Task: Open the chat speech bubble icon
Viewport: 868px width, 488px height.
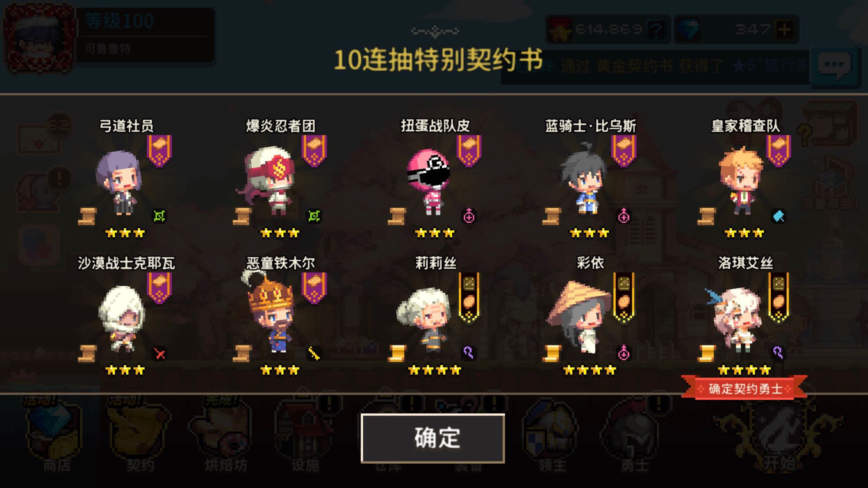Action: pyautogui.click(x=834, y=66)
